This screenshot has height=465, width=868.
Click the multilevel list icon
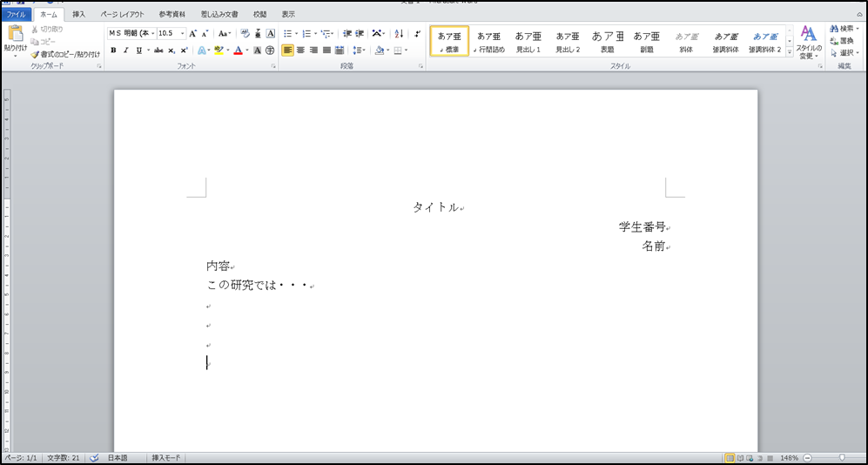pyautogui.click(x=326, y=34)
